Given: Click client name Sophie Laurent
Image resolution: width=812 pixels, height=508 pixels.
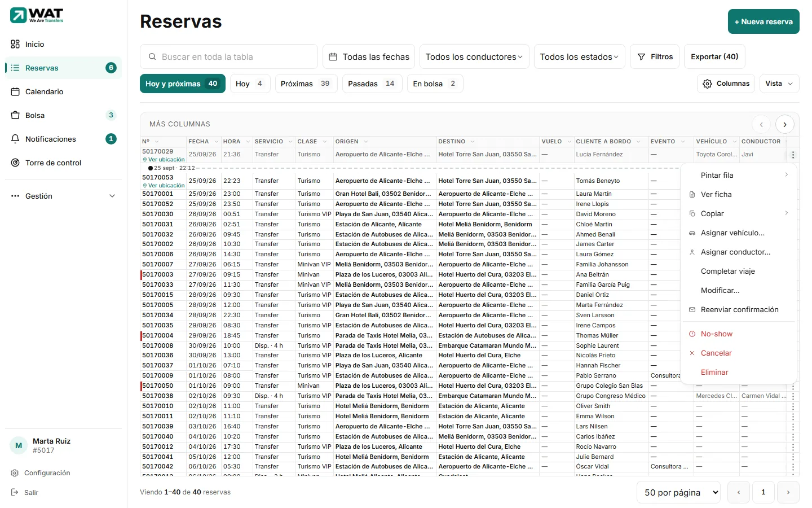Looking at the screenshot, I should [x=597, y=345].
